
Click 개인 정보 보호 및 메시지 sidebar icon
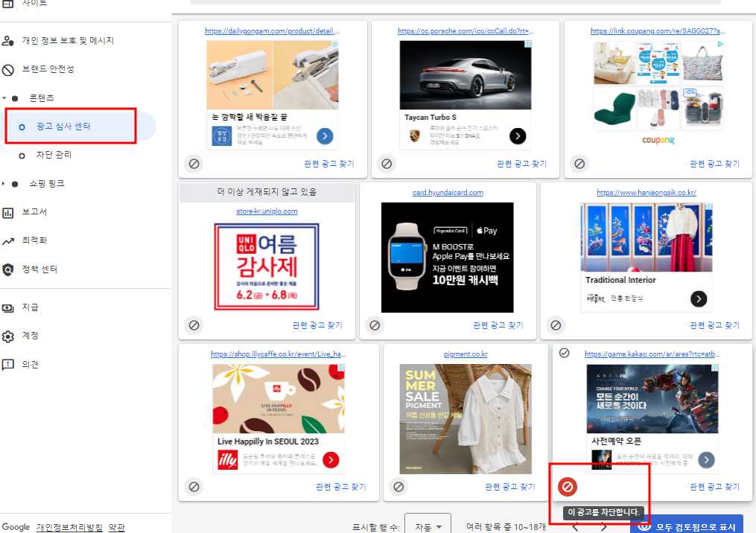[7, 41]
